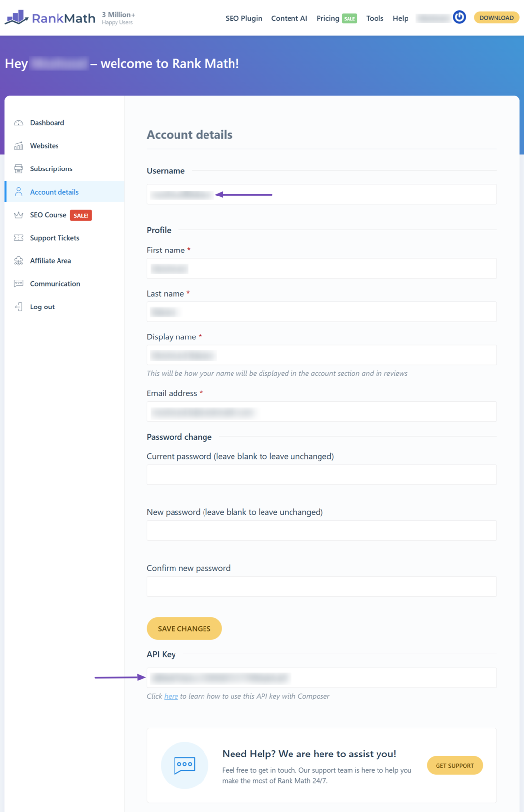Focus the Current password field
Image resolution: width=524 pixels, height=812 pixels.
pos(322,475)
